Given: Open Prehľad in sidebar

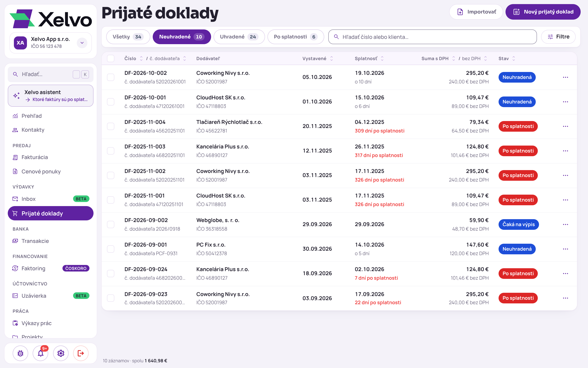Looking at the screenshot, I should pyautogui.click(x=51, y=116).
